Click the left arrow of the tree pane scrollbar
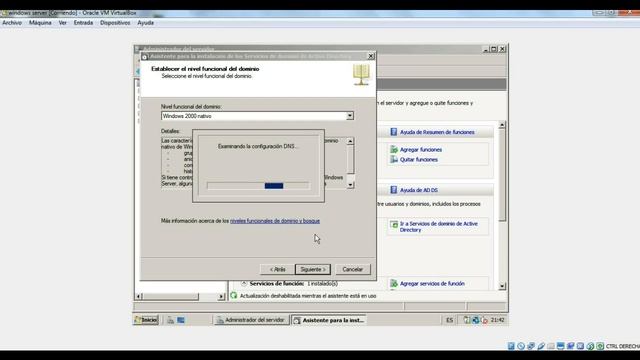The image size is (640, 360). click(x=139, y=297)
